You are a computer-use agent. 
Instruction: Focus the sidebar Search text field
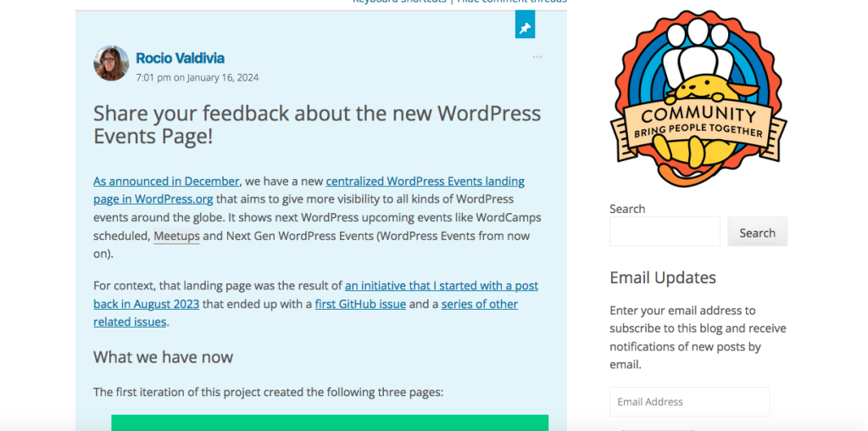(665, 232)
